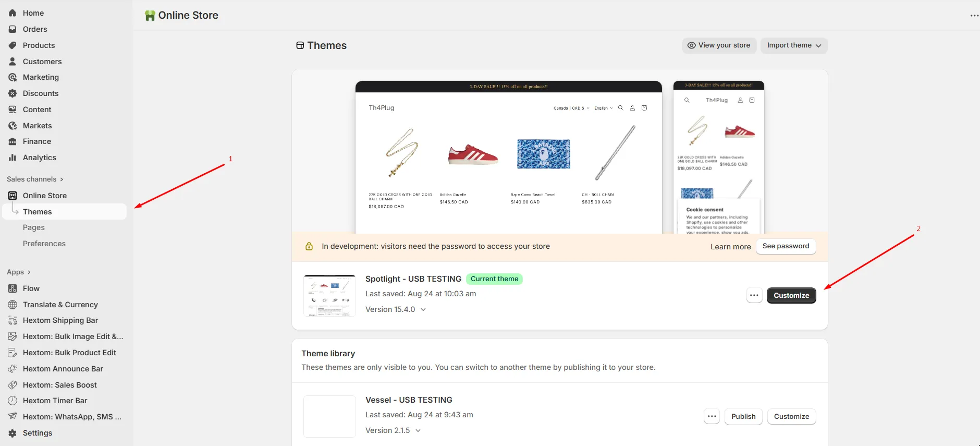
Task: Publish the Vessel - USB TESTING theme
Action: 743,416
